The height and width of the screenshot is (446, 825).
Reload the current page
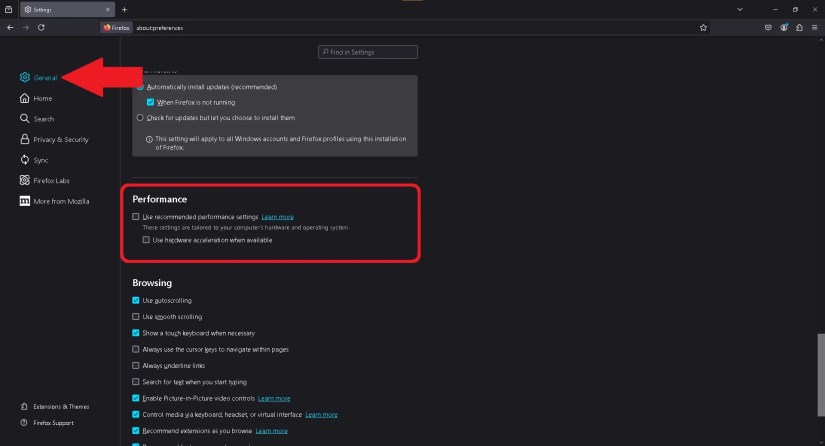click(x=41, y=27)
